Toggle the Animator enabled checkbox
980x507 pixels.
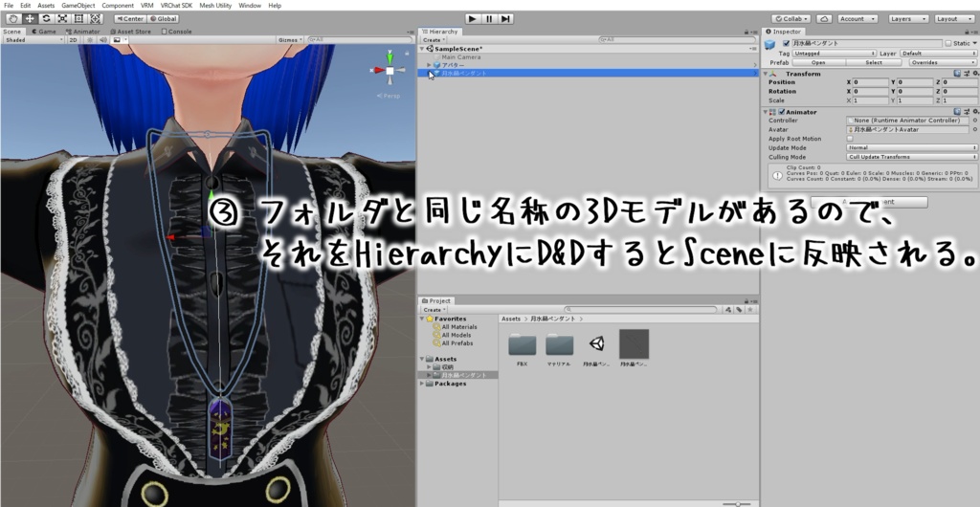(781, 112)
